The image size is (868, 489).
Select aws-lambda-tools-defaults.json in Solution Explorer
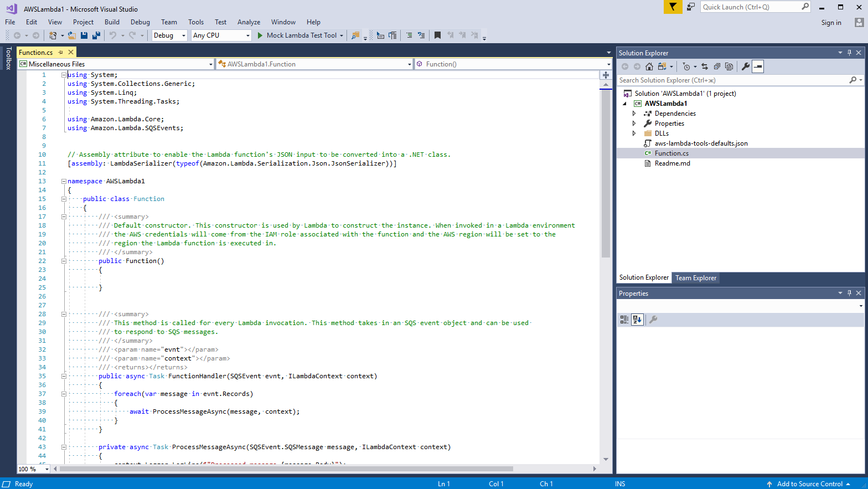pyautogui.click(x=701, y=143)
